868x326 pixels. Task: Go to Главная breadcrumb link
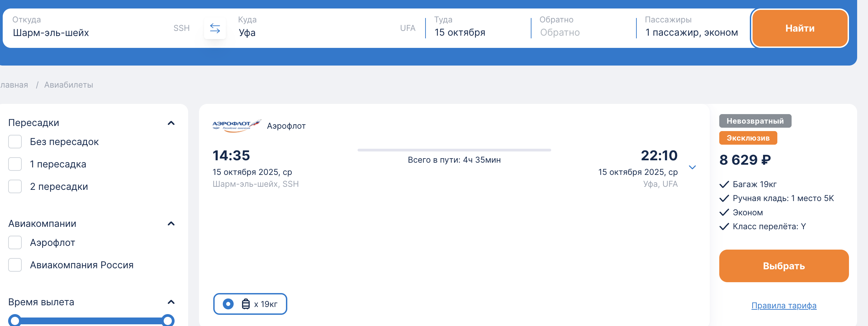(x=14, y=85)
